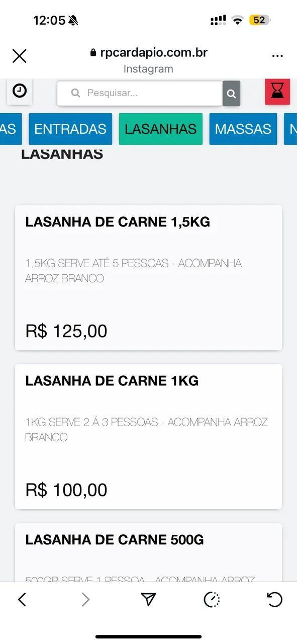Screen dimensions: 297x644
Task: Click the search magnifier button
Action: [x=231, y=94]
